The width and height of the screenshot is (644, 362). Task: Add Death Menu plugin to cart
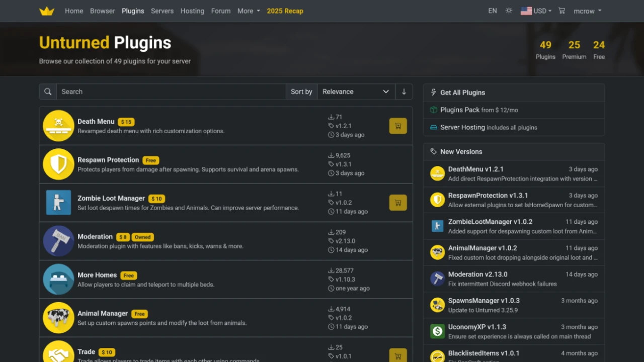(x=397, y=126)
